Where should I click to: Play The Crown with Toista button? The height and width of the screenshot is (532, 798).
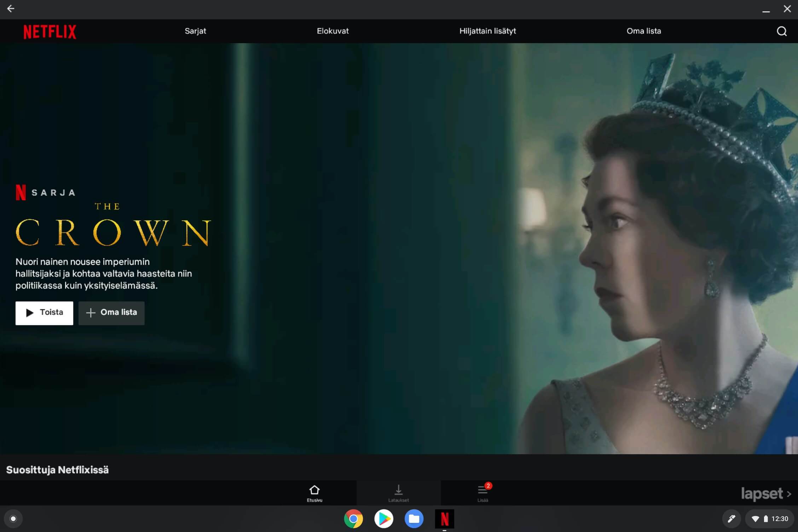tap(44, 313)
